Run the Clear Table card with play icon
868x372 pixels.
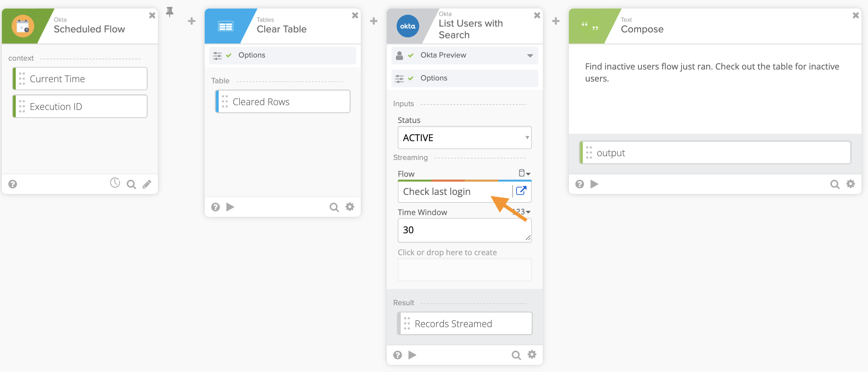coord(230,207)
